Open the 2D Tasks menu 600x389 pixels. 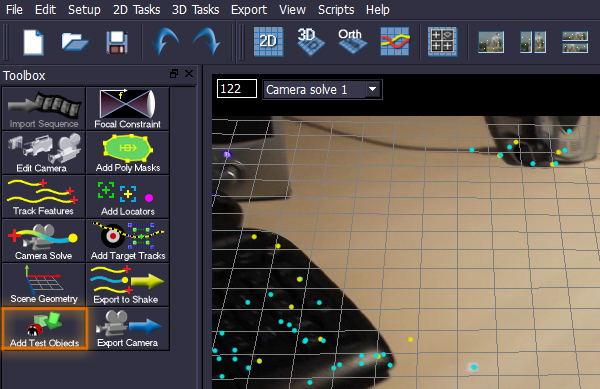[x=136, y=10]
